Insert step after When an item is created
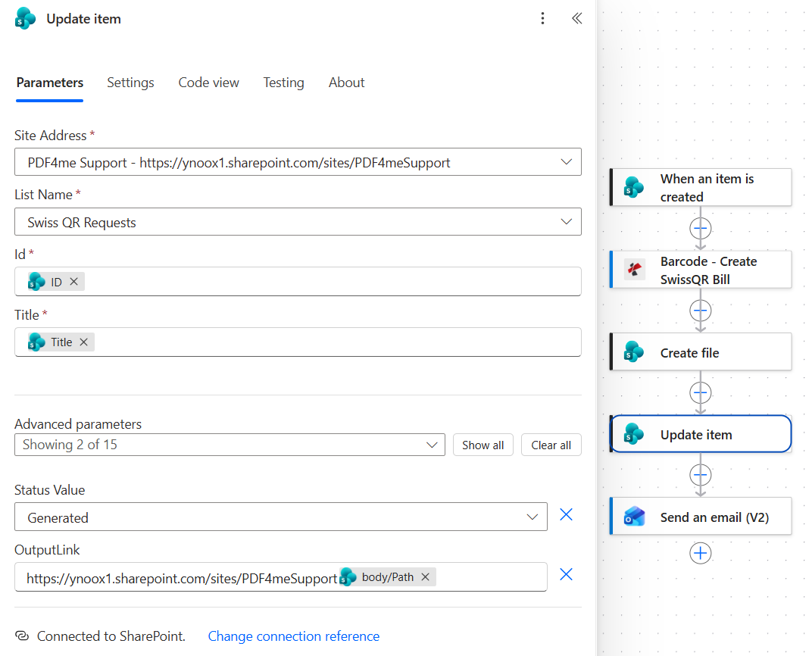 [x=700, y=228]
